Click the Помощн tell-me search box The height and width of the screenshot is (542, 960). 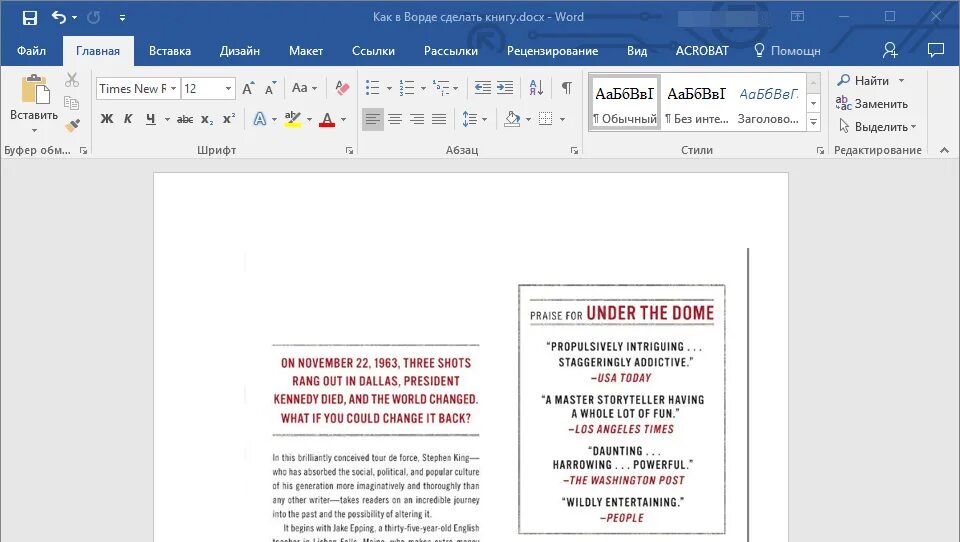[787, 51]
